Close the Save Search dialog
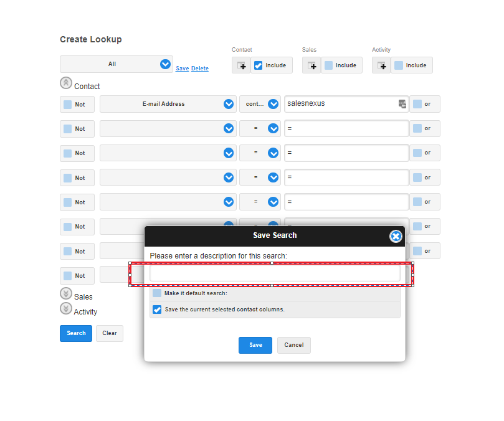Viewport: 504px width, 421px height. click(x=396, y=236)
